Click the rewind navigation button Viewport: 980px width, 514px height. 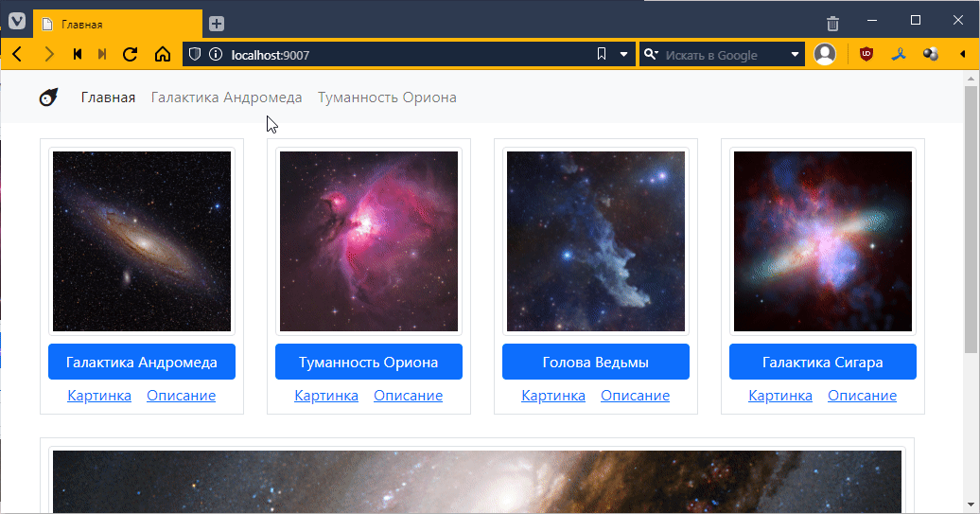click(78, 55)
